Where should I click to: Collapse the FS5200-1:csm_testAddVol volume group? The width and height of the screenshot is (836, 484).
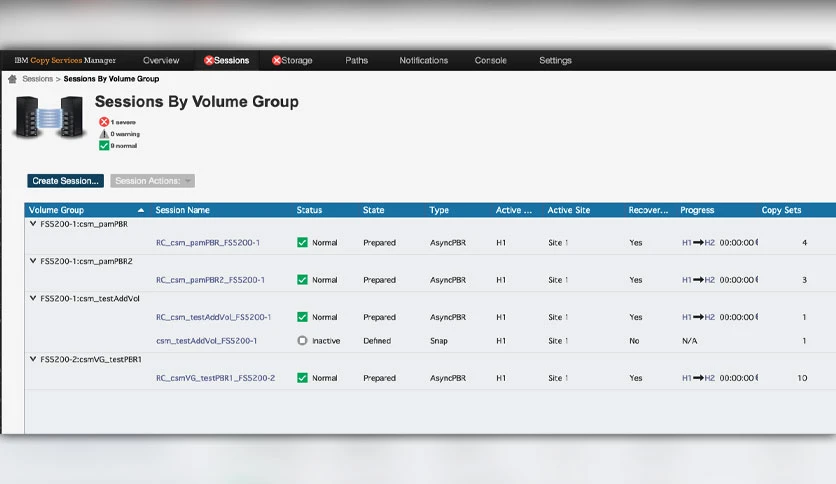33,299
